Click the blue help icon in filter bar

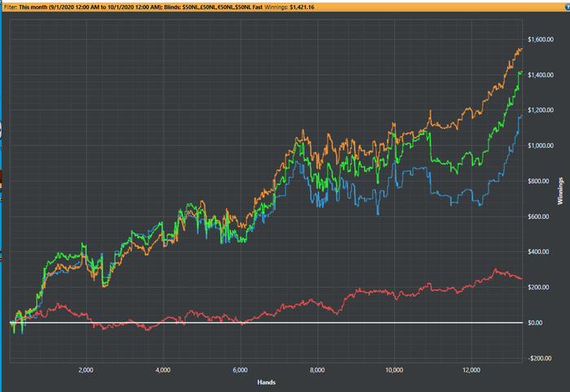pos(568,7)
